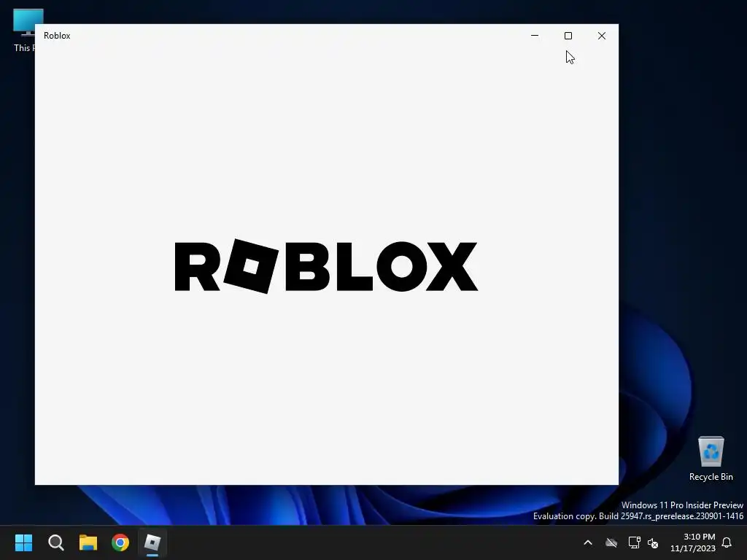Viewport: 747px width, 560px height.
Task: Select the This PC desktop icon
Action: point(24,30)
